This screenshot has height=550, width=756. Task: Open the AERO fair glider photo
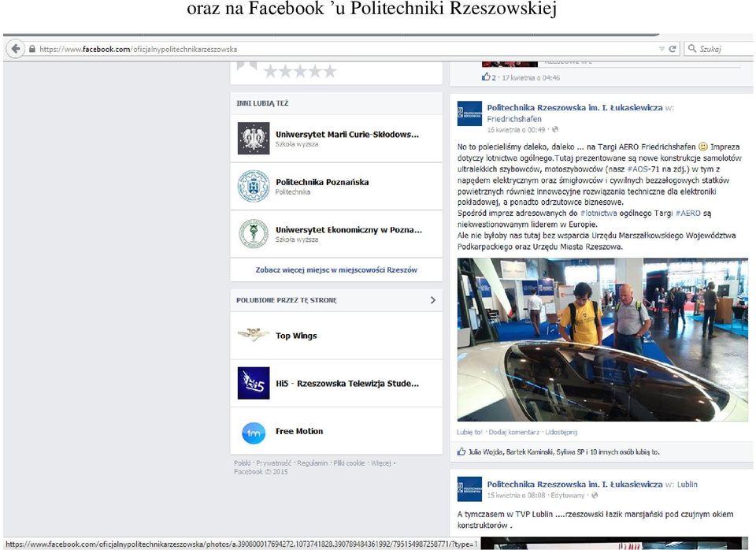[602, 340]
